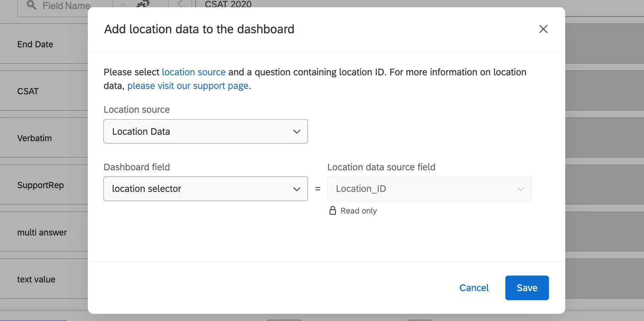Click the Location_ID source field dropdown
The image size is (644, 321).
[429, 189]
